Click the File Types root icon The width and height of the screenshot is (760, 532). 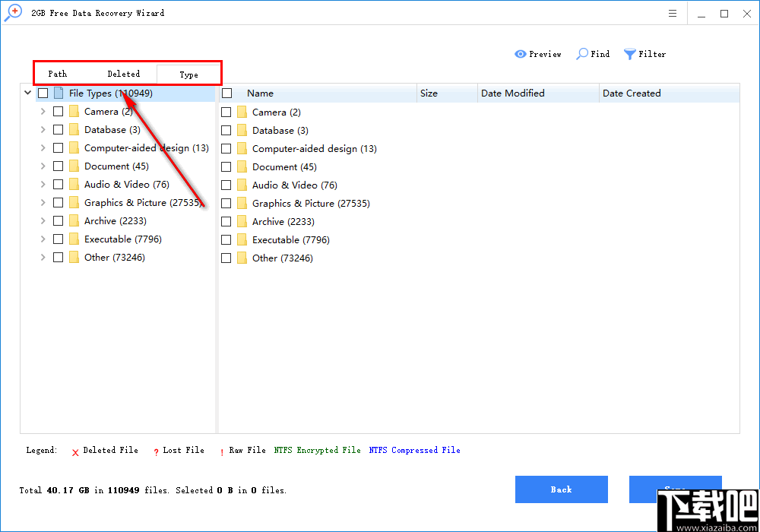[x=60, y=93]
